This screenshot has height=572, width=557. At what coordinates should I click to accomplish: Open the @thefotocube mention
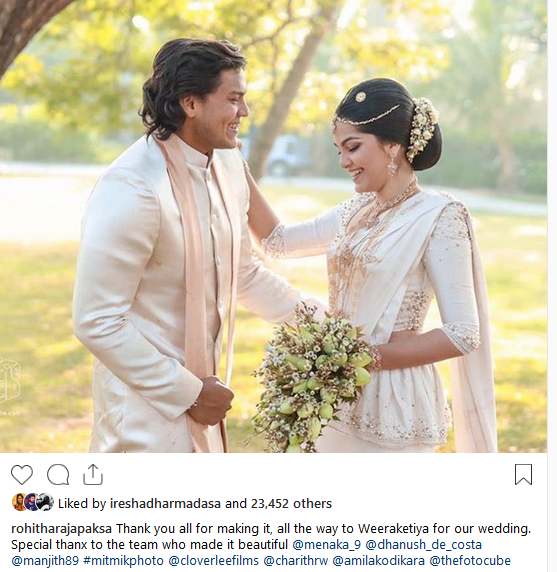[470, 560]
